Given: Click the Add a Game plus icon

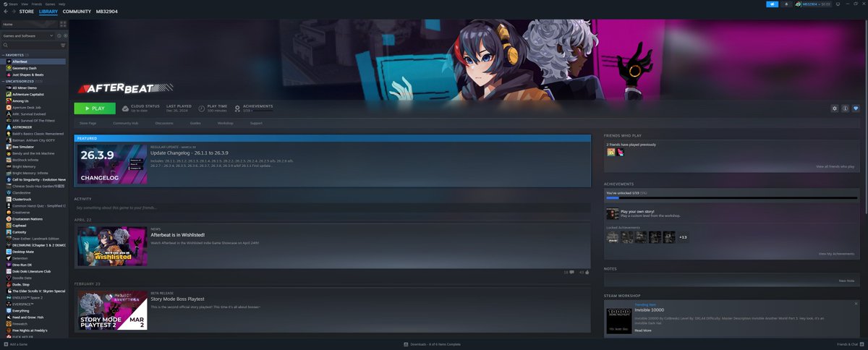Looking at the screenshot, I should (6, 344).
